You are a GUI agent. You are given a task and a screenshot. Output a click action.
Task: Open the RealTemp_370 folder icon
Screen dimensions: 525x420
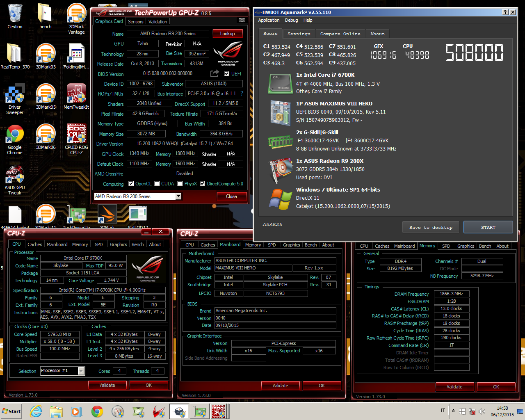(15, 56)
